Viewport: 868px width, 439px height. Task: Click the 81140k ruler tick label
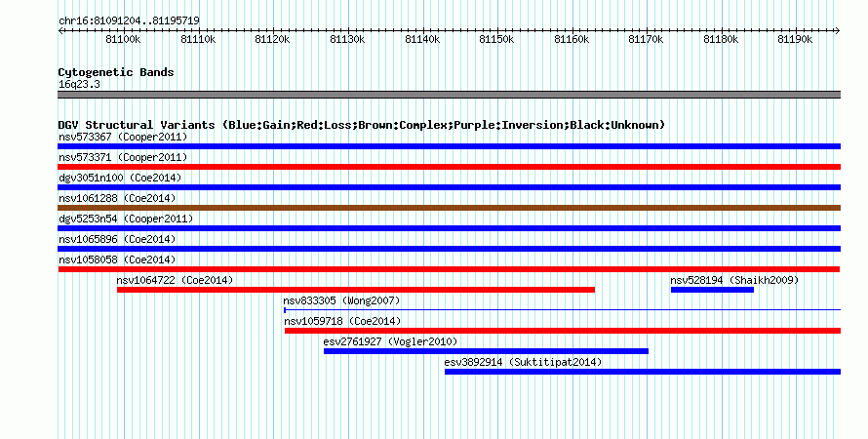tap(422, 39)
